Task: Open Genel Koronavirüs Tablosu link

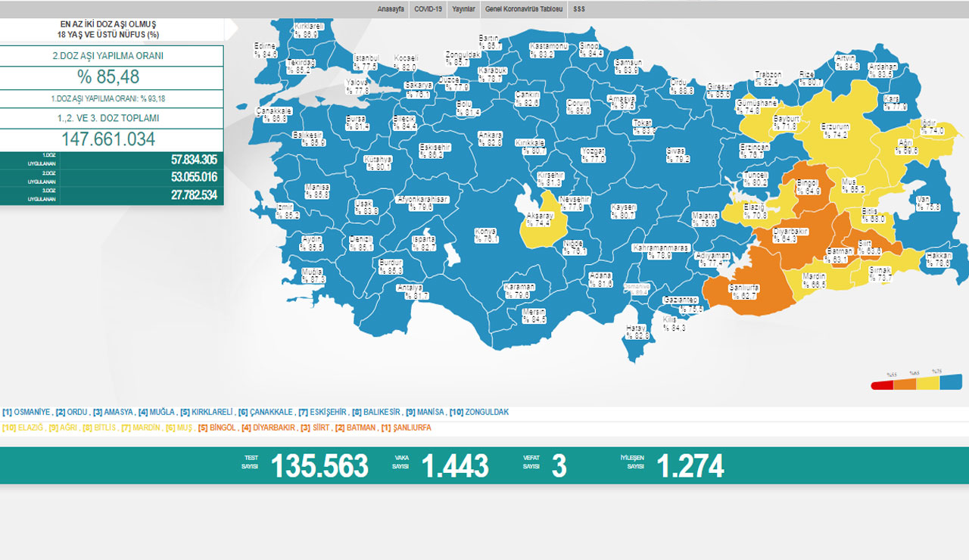Action: click(x=524, y=9)
